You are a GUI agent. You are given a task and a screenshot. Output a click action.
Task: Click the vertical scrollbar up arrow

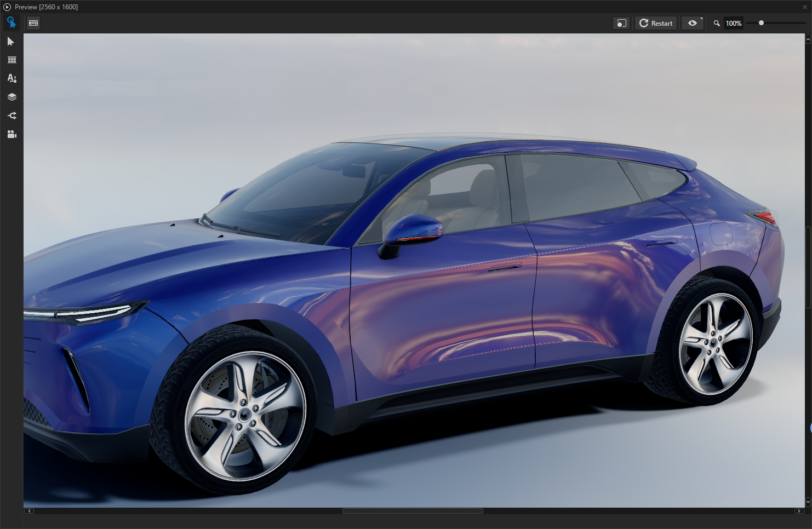[808, 39]
